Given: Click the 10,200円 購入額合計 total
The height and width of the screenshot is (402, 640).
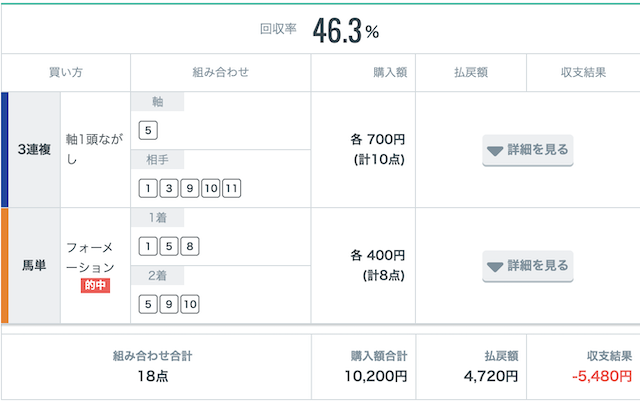Looking at the screenshot, I should 373,377.
